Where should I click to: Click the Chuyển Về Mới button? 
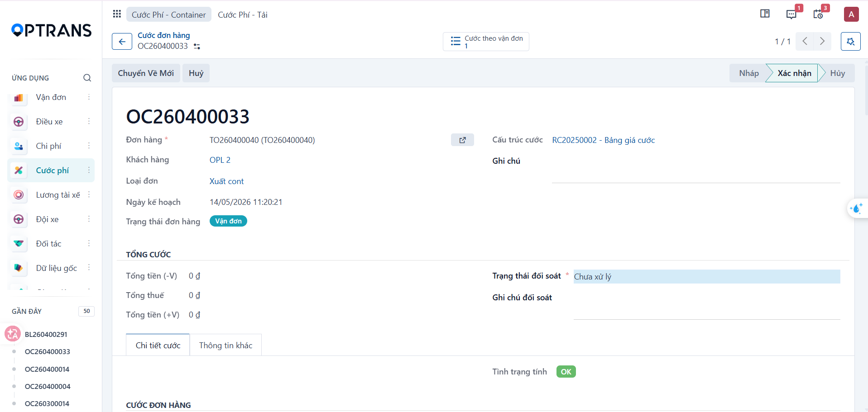click(x=146, y=73)
